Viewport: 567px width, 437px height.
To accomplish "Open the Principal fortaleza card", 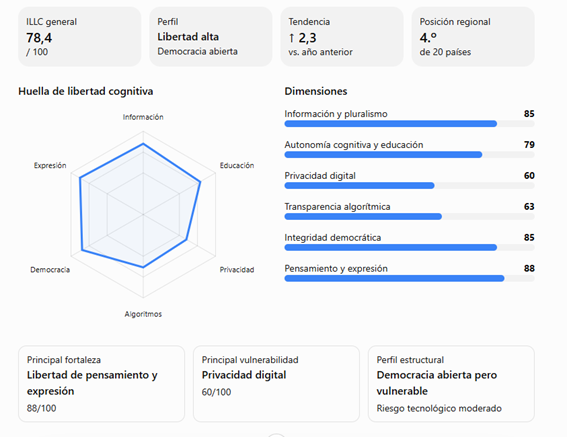I will point(102,384).
